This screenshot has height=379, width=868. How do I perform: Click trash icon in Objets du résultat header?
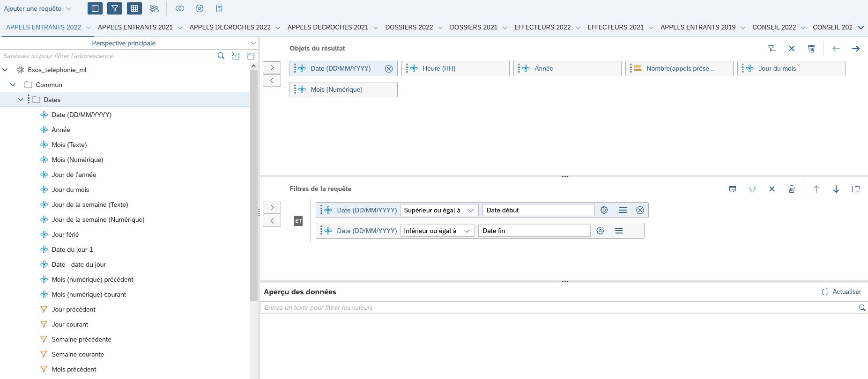pos(811,49)
